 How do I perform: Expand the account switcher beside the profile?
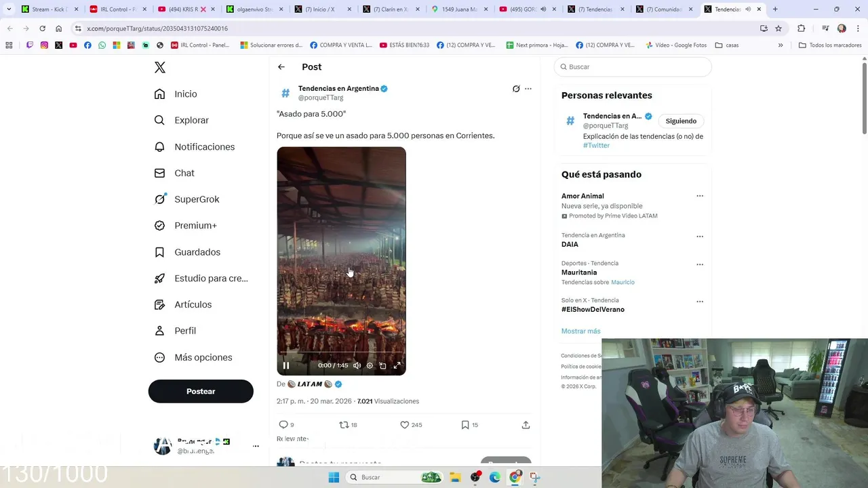coord(256,446)
